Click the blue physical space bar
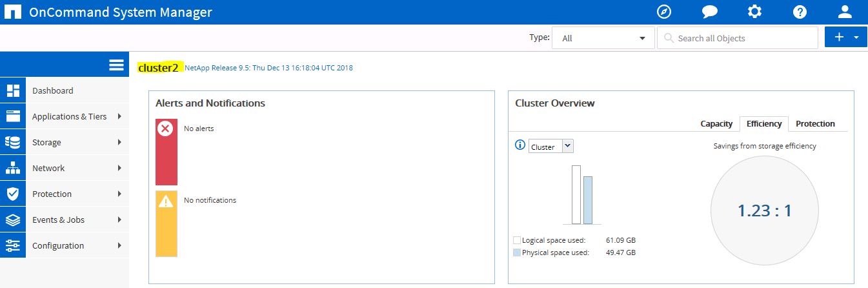Viewport: 868px width, 288px height. (588, 200)
